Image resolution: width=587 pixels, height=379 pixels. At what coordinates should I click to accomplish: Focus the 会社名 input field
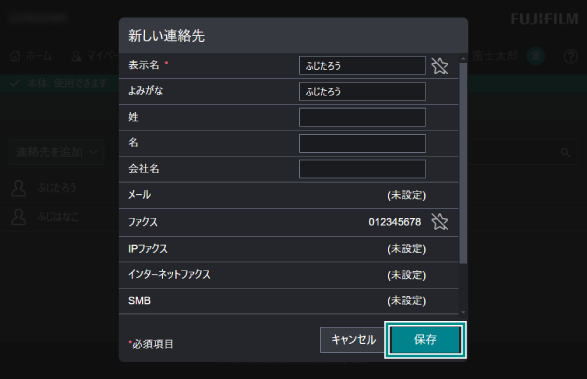coord(362,169)
